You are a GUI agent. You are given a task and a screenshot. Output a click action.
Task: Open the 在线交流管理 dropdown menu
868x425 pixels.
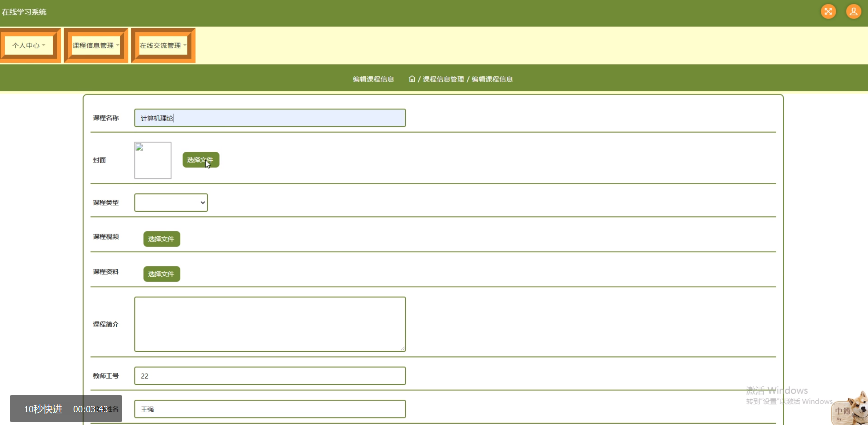click(x=163, y=46)
